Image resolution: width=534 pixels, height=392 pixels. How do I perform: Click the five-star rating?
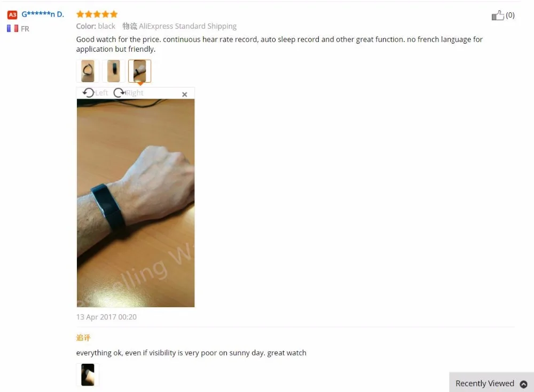[x=97, y=14]
